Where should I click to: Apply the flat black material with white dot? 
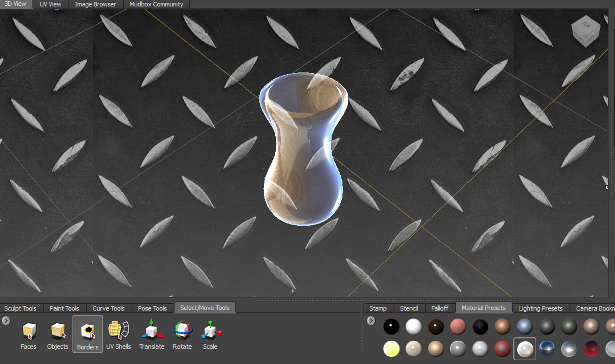(x=391, y=327)
